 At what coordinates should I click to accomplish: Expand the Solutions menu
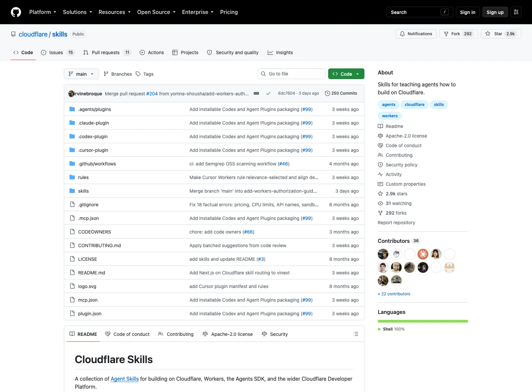coord(77,12)
